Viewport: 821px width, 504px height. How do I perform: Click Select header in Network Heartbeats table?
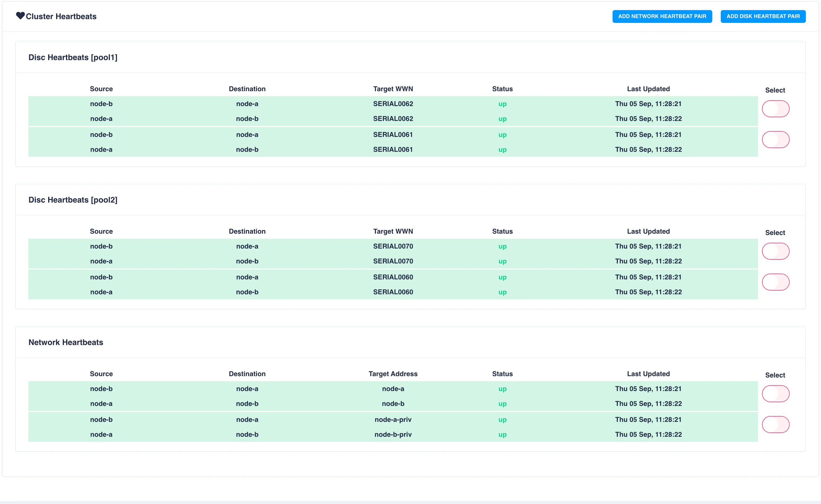point(775,375)
